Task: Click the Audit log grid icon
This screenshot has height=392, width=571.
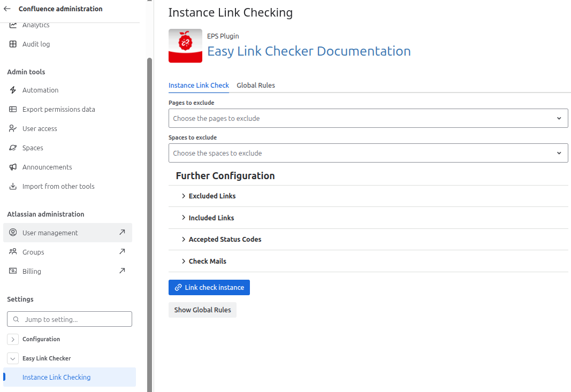Action: [x=13, y=44]
